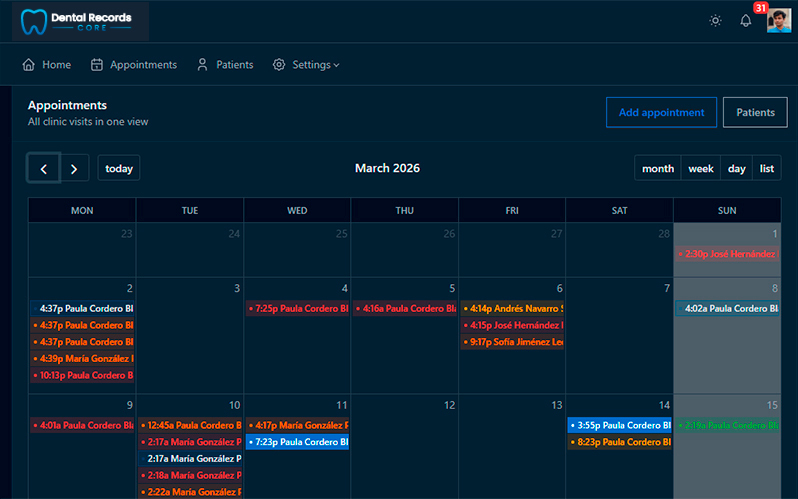Switch calendar to month view
Screen dimensions: 798x499
658,168
